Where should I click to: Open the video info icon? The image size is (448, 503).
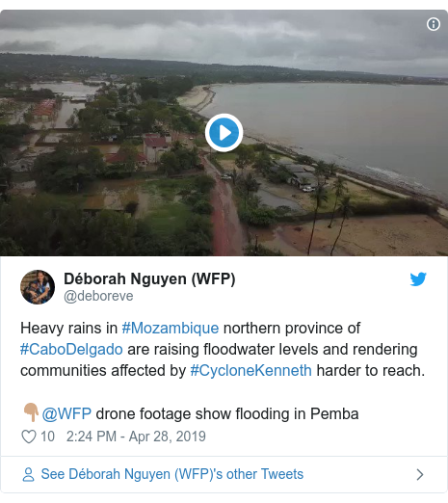point(434,24)
